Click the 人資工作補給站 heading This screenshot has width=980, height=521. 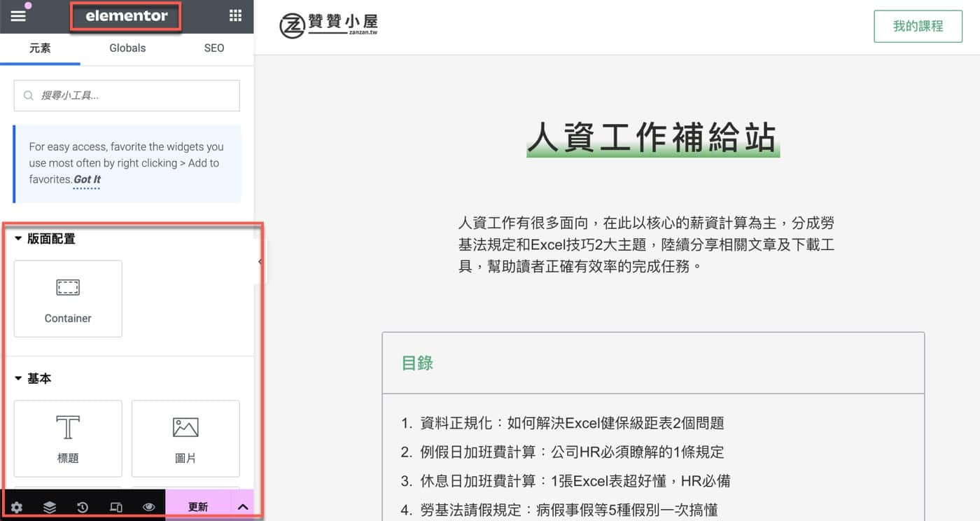(x=652, y=137)
